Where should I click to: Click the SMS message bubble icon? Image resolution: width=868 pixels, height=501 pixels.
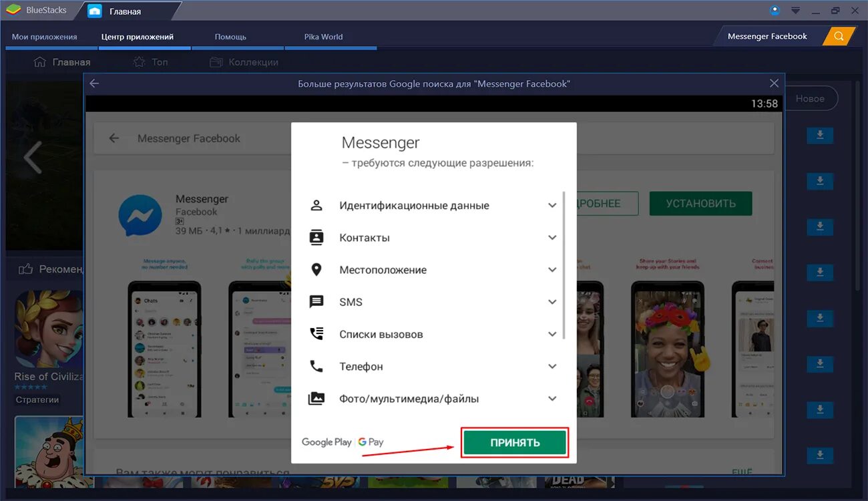click(316, 302)
